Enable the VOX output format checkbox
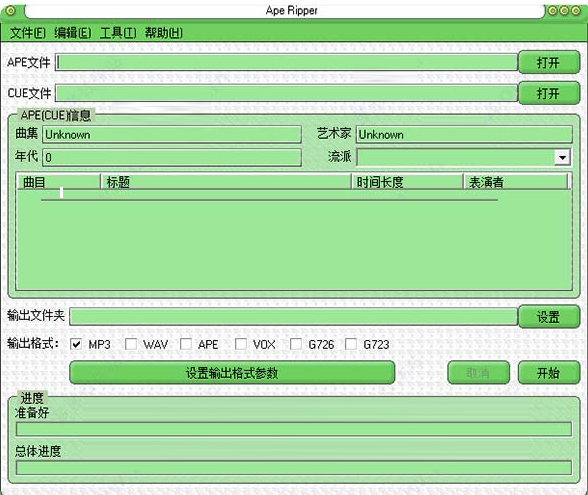 tap(241, 344)
